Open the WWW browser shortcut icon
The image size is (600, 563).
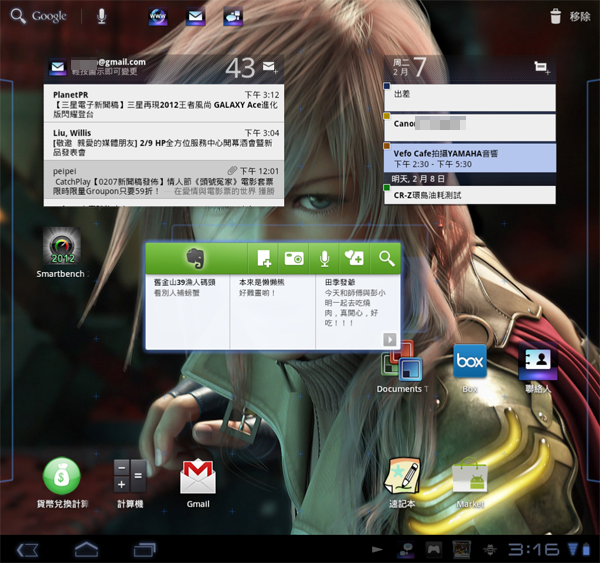point(158,16)
